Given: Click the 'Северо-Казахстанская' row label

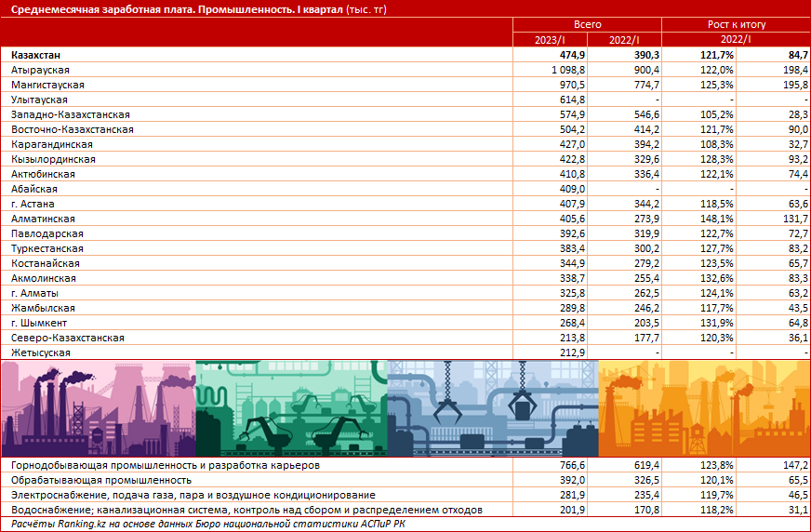Looking at the screenshot, I should [x=68, y=339].
